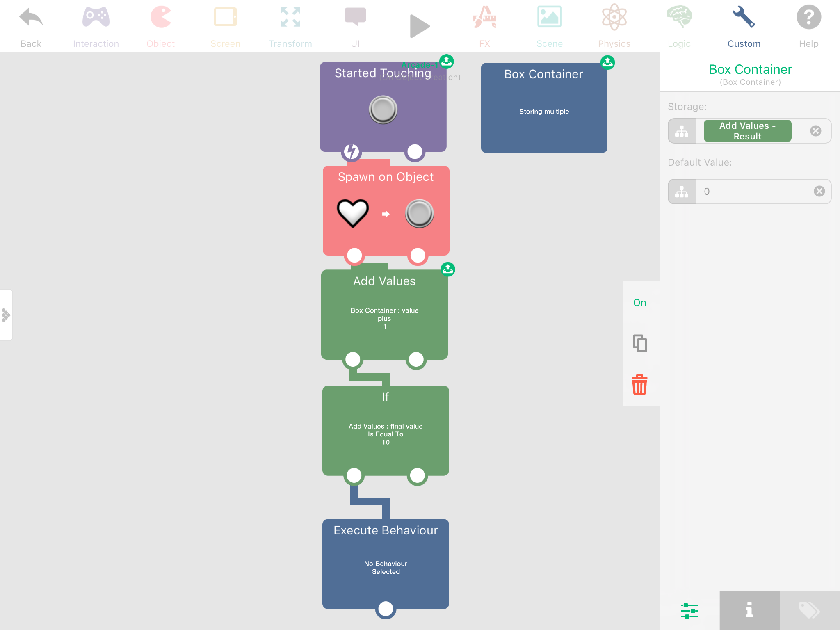Click the Back arrow icon
Image resolution: width=840 pixels, height=630 pixels.
click(31, 18)
